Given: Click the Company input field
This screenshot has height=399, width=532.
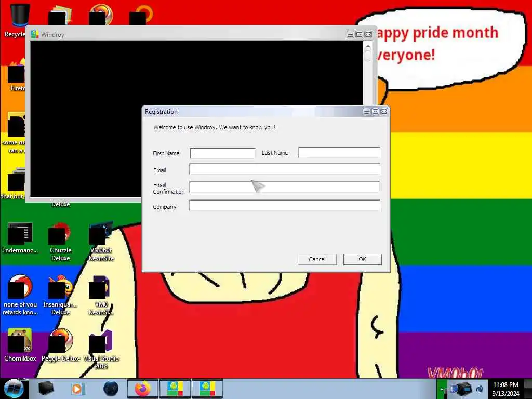Looking at the screenshot, I should point(285,206).
